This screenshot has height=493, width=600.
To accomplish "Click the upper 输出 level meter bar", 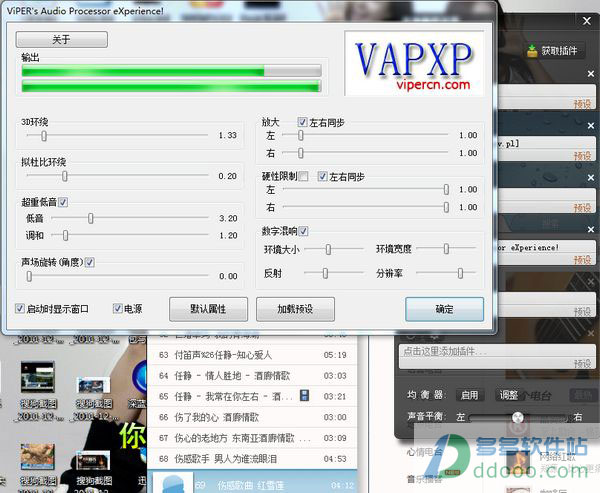I will click(171, 70).
